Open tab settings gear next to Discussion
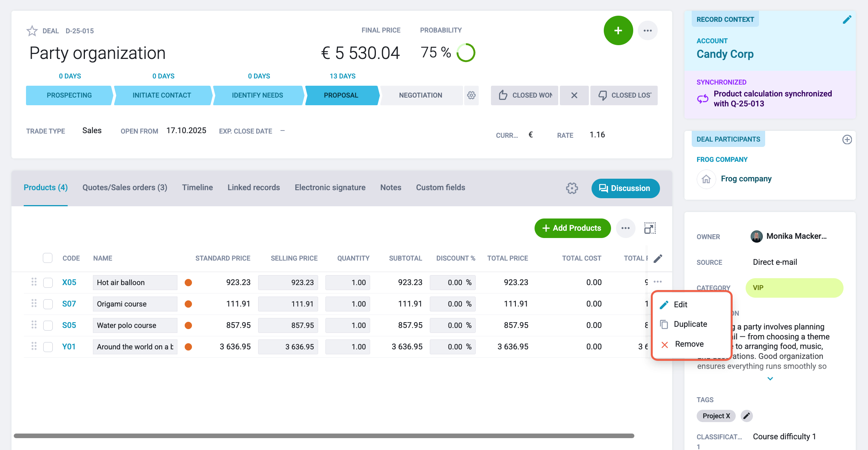The image size is (868, 450). pos(572,188)
